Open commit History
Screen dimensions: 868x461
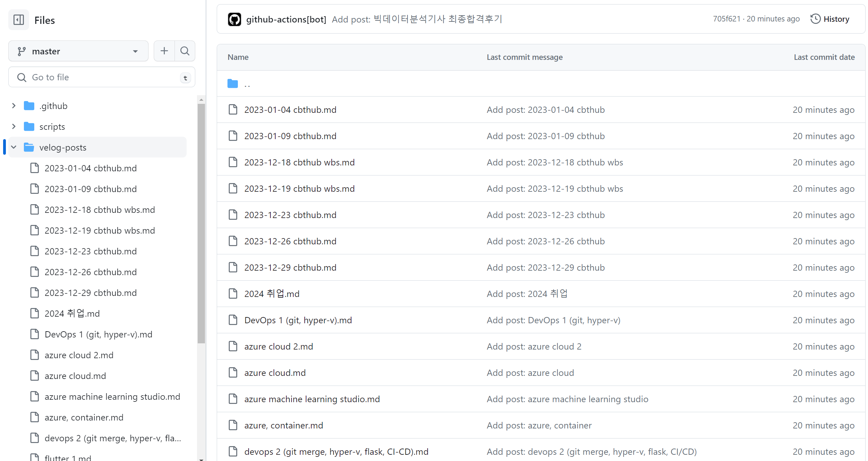pyautogui.click(x=830, y=19)
